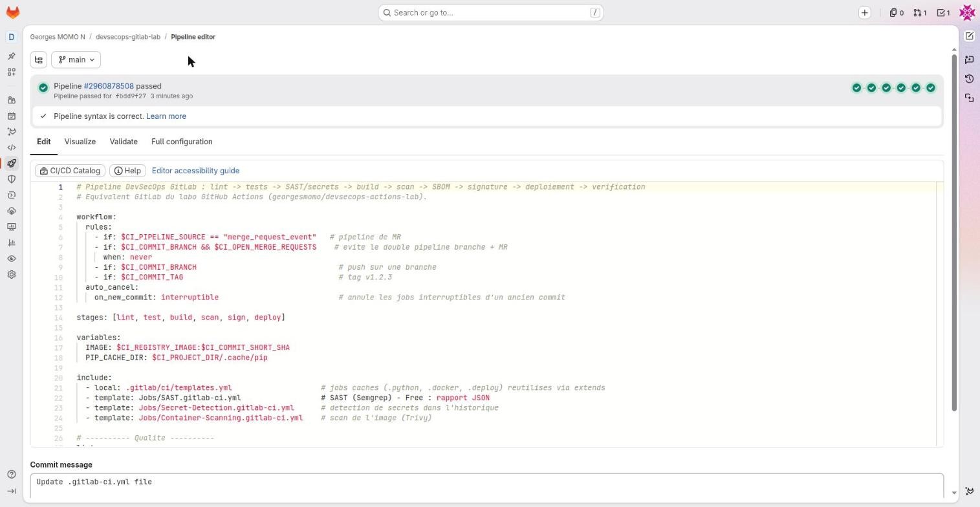Viewport: 980px width, 507px height.
Task: Open commit fbdd9f27 link
Action: (x=131, y=96)
